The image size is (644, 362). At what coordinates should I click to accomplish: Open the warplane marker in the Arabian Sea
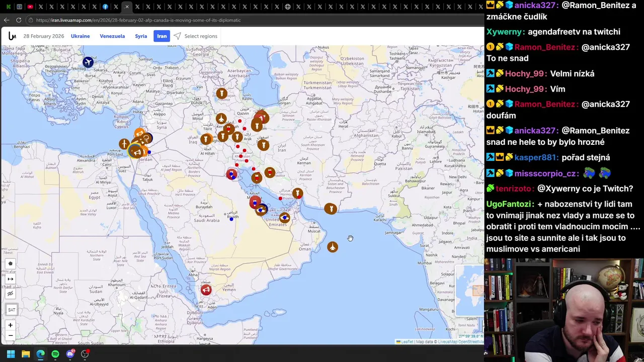(x=333, y=247)
